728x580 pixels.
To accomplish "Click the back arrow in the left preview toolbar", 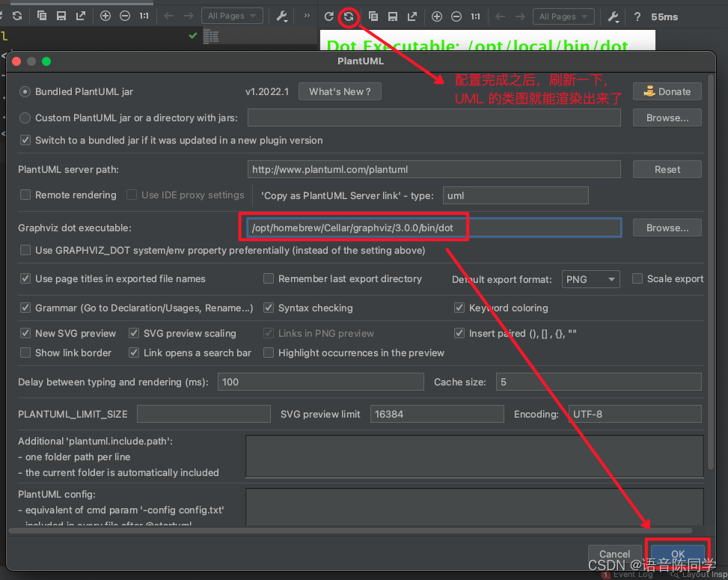I will tap(169, 16).
